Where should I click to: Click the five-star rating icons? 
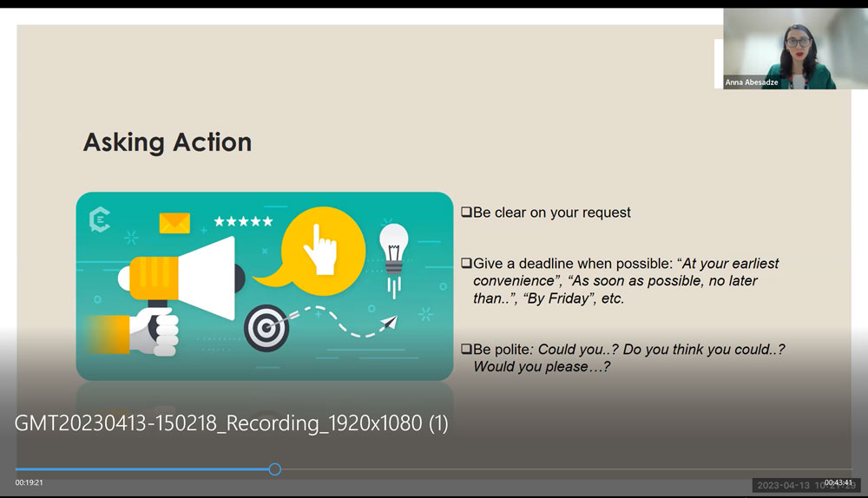point(243,222)
